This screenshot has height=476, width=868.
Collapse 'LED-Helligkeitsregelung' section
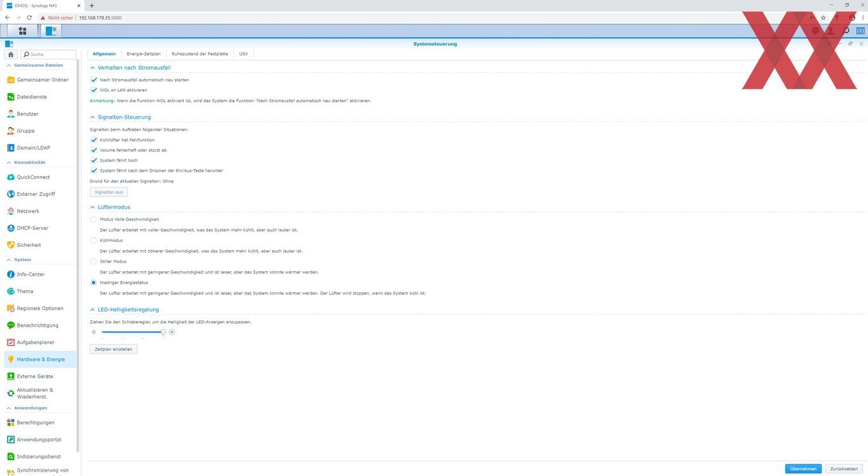[x=93, y=310]
